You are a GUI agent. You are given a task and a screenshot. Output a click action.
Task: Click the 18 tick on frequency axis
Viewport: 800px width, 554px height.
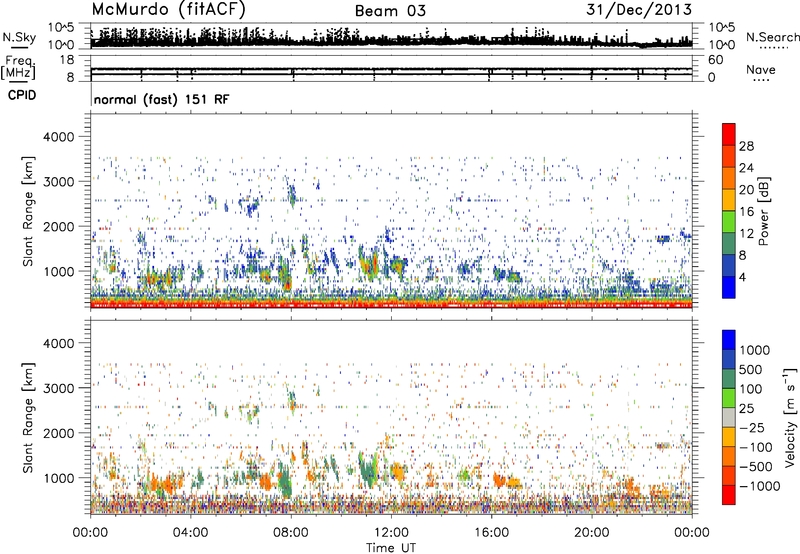pos(66,60)
